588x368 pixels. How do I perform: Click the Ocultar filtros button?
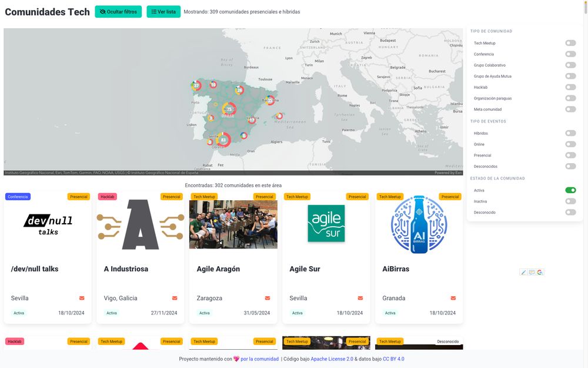tap(118, 12)
